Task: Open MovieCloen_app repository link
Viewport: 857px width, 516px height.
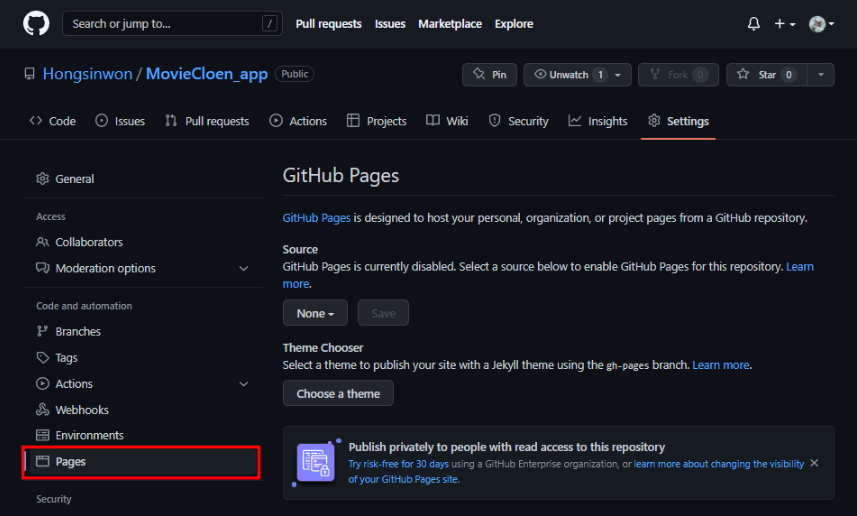Action: (x=207, y=74)
